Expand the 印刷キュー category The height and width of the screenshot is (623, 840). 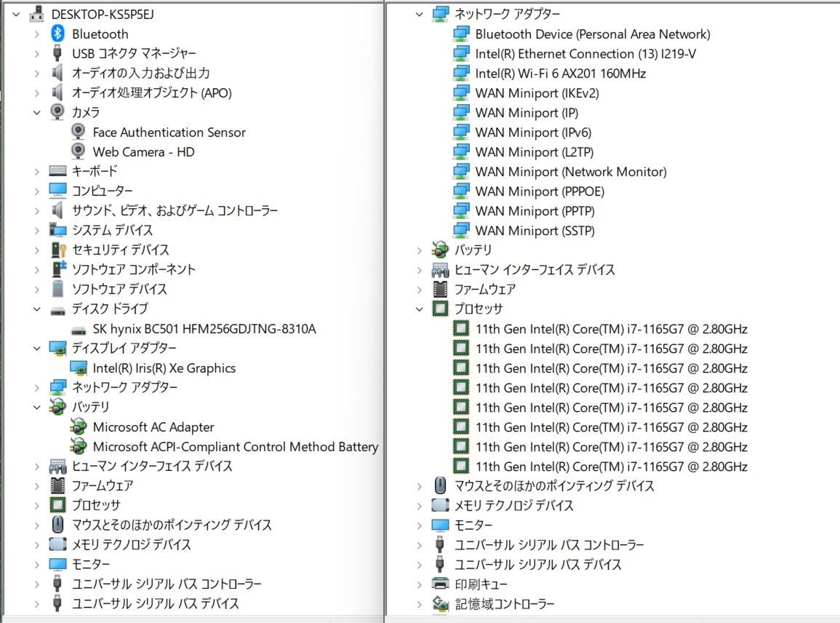419,584
